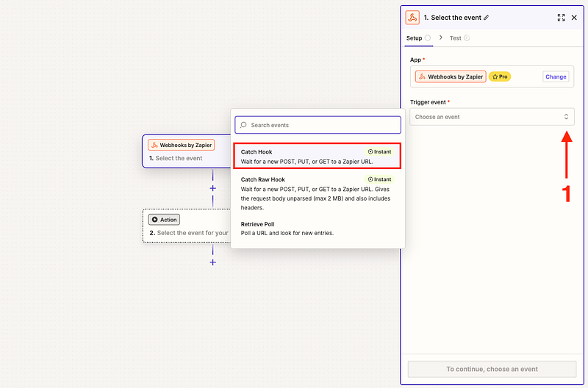
Task: Click the chevron between Setup and Test
Action: point(441,38)
